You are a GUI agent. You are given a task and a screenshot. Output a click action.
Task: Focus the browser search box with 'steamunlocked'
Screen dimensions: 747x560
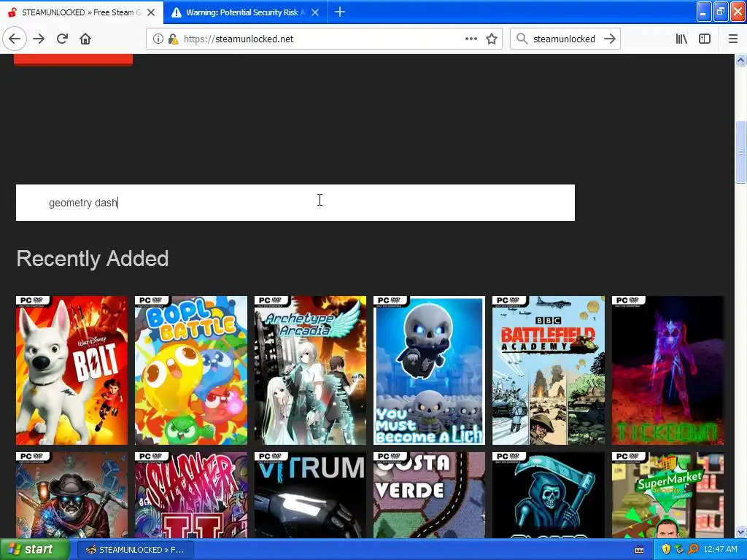point(564,39)
